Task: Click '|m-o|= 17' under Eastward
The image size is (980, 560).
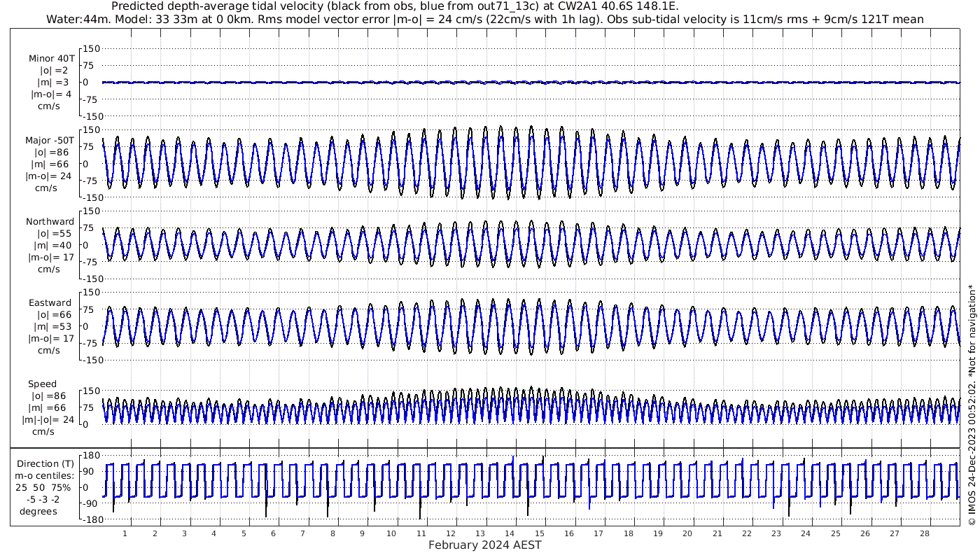Action: pyautogui.click(x=50, y=339)
